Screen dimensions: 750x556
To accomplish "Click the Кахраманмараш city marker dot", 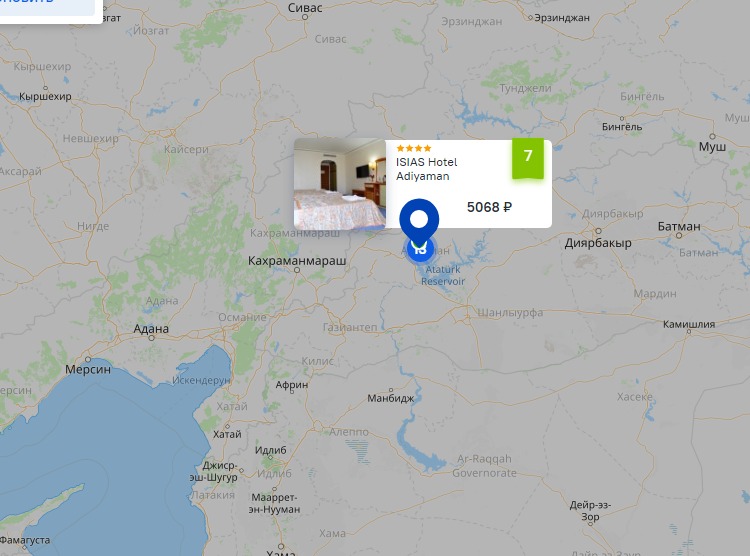I will point(297,270).
